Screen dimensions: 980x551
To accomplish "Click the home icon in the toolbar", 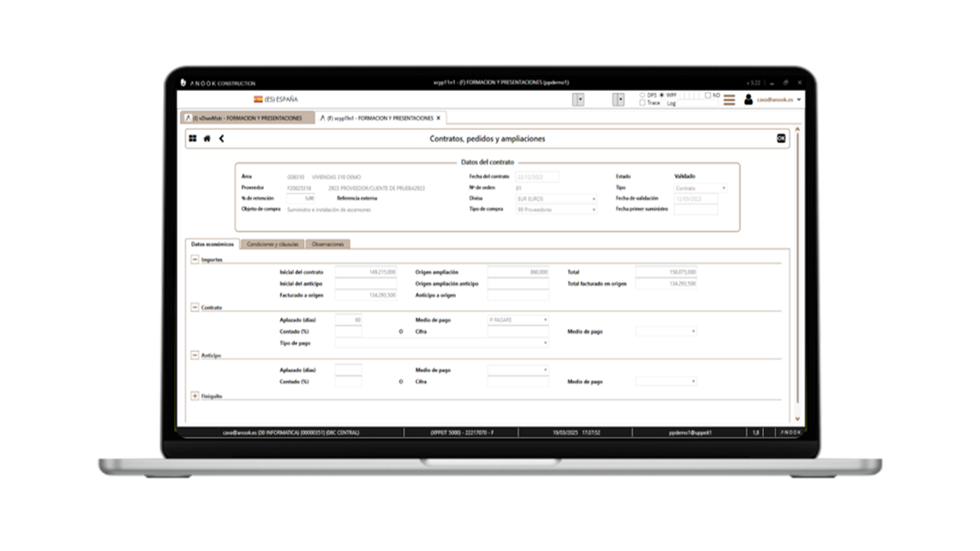I will coord(207,139).
